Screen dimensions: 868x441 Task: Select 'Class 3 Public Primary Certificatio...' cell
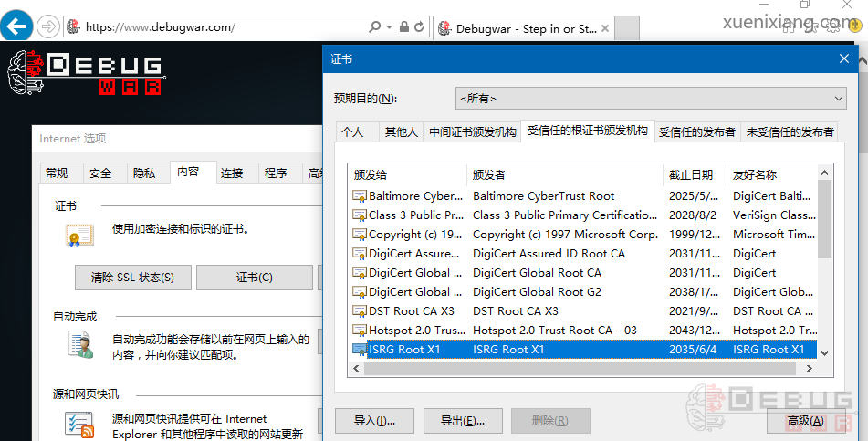pyautogui.click(x=565, y=215)
